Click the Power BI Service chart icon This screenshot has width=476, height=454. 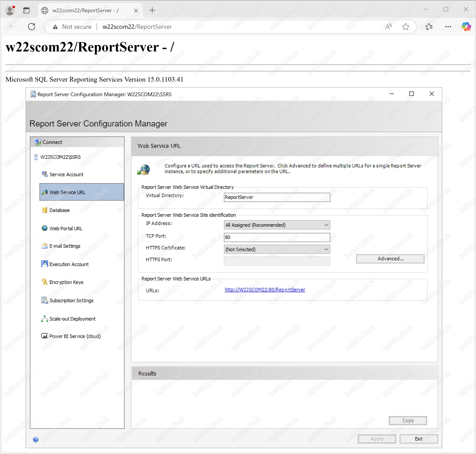coord(44,336)
